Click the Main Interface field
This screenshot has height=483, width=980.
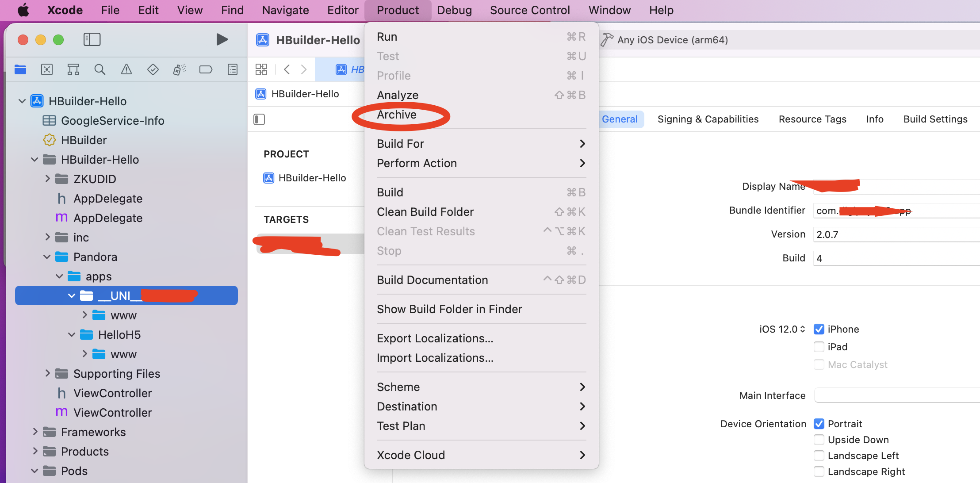tap(896, 395)
